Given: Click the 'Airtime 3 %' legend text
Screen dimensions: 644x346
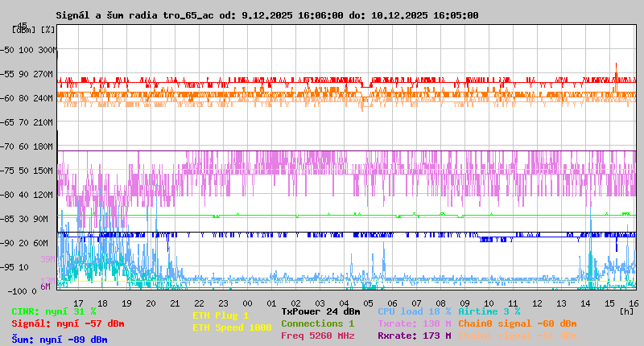Looking at the screenshot, I should (489, 311).
